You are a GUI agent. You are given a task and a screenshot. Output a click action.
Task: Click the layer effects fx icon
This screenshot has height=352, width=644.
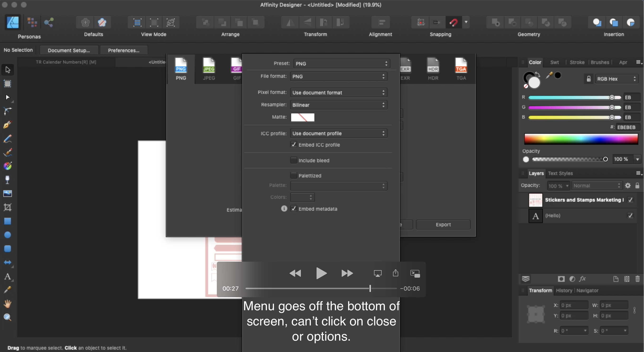tap(582, 279)
